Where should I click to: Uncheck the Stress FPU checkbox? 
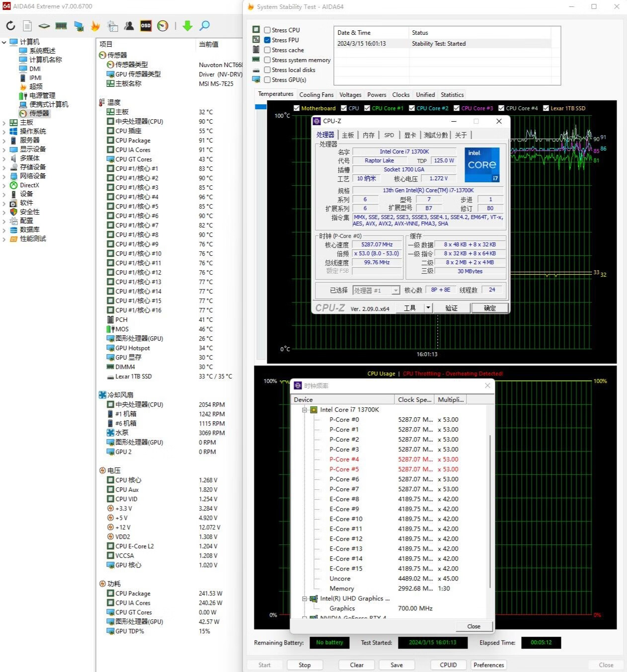click(267, 40)
